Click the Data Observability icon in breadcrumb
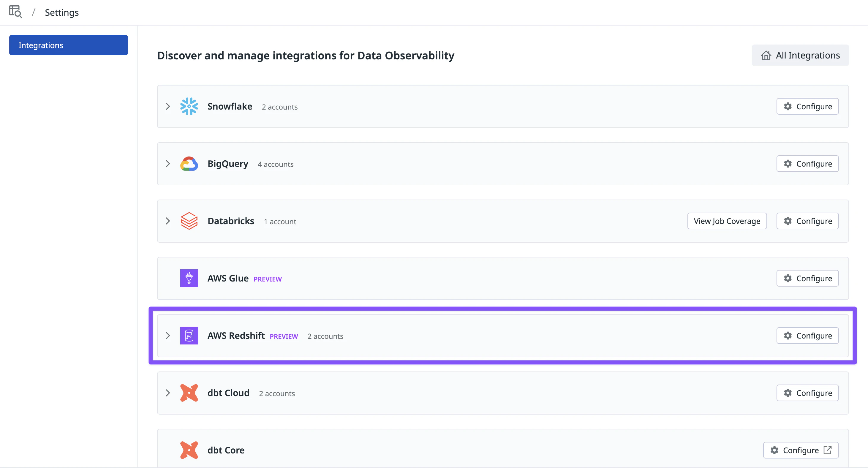Viewport: 868px width, 468px height. coord(15,12)
